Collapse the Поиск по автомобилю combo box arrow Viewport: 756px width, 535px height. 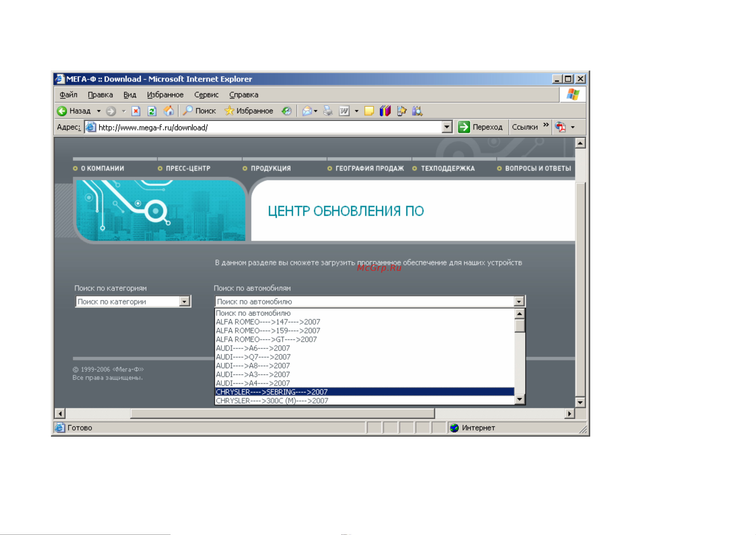[x=519, y=301]
